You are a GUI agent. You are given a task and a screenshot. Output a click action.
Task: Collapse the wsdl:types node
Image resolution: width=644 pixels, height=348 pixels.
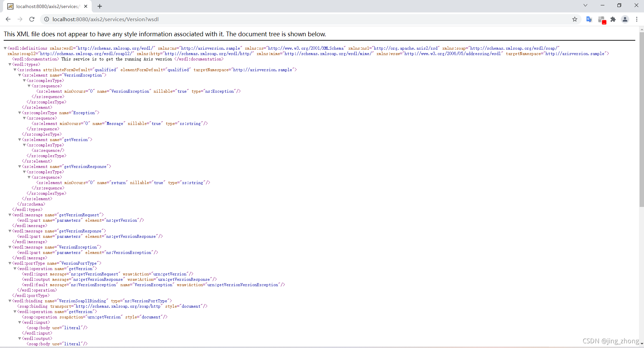click(10, 64)
